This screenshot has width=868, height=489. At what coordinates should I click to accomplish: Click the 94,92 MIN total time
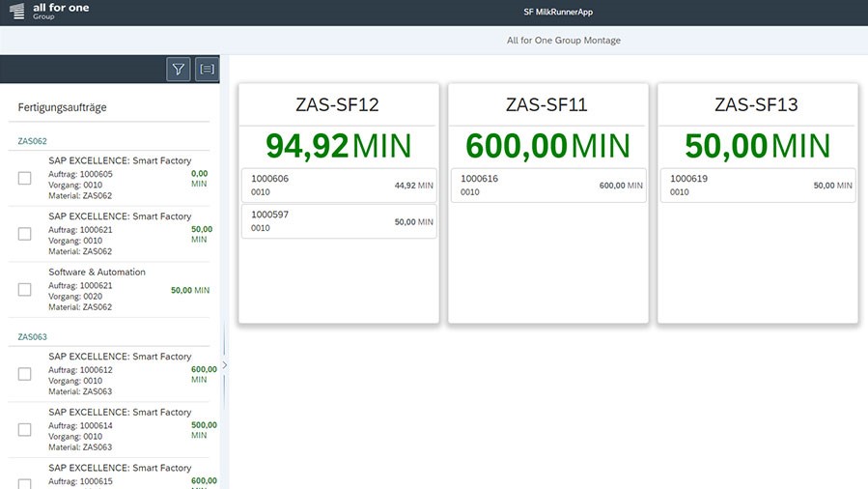coord(338,146)
